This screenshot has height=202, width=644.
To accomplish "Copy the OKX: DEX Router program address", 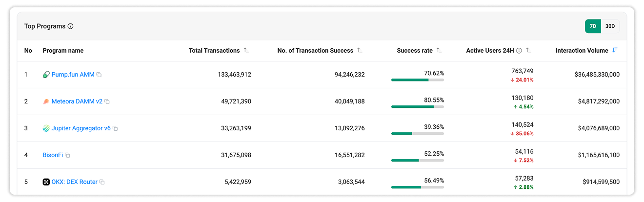I will pyautogui.click(x=102, y=182).
